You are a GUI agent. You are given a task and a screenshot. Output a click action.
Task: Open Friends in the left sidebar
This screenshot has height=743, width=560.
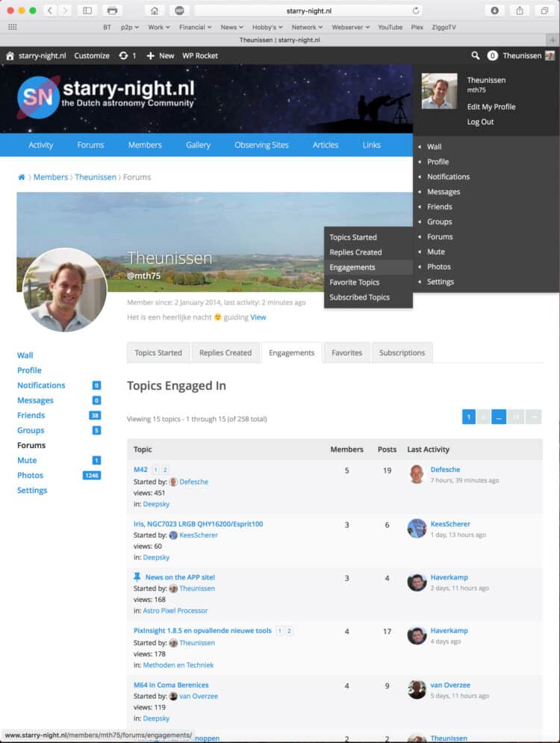pos(31,415)
